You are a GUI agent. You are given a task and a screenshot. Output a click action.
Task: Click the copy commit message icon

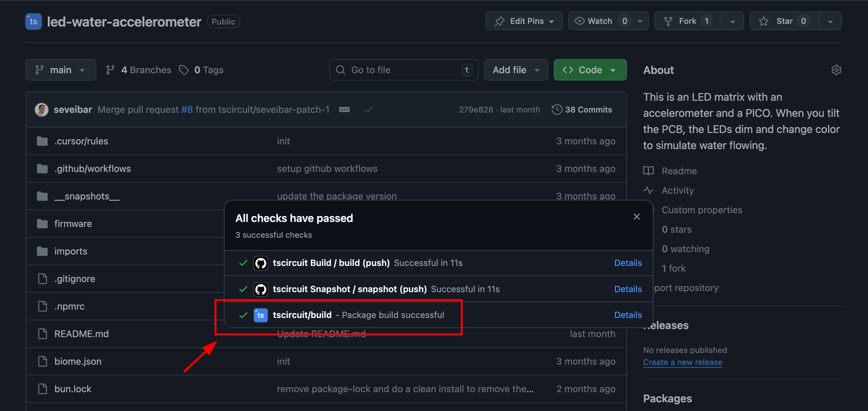point(344,109)
